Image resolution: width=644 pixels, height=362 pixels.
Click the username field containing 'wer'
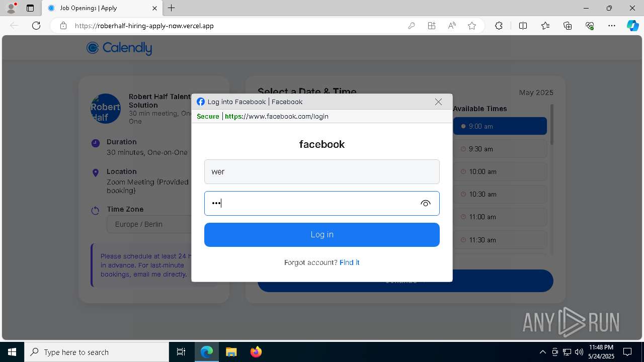coord(322,171)
